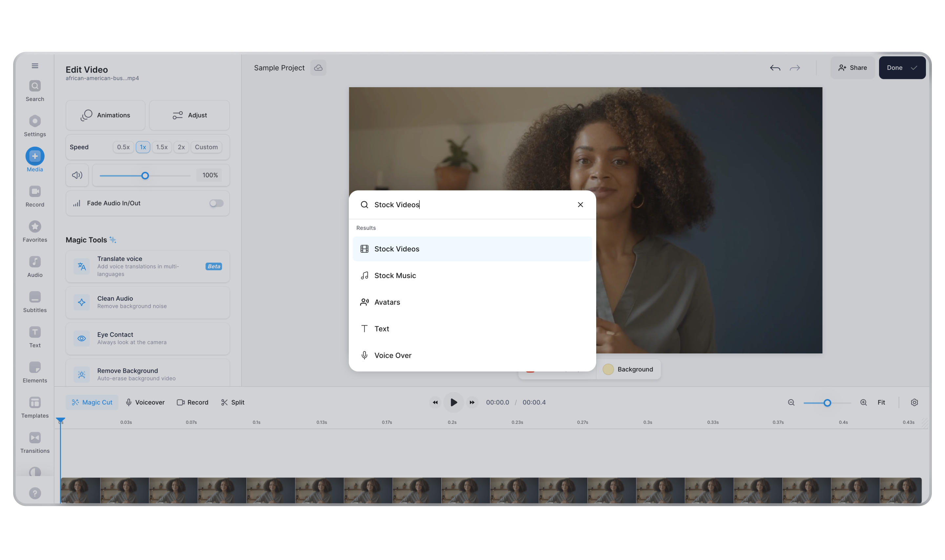945x560 pixels.
Task: Click the search input field
Action: [x=472, y=205]
